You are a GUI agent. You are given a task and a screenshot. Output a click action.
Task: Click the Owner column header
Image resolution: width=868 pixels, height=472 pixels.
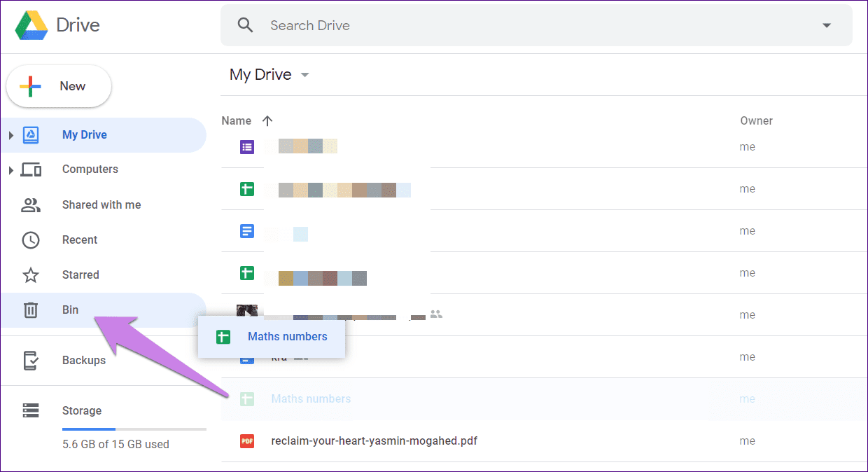[x=757, y=120]
